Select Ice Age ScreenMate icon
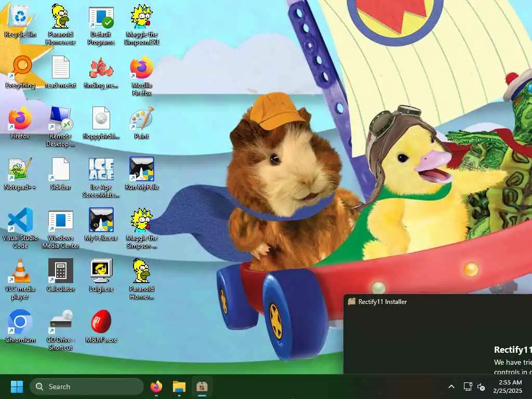The width and height of the screenshot is (532, 399). tap(101, 177)
